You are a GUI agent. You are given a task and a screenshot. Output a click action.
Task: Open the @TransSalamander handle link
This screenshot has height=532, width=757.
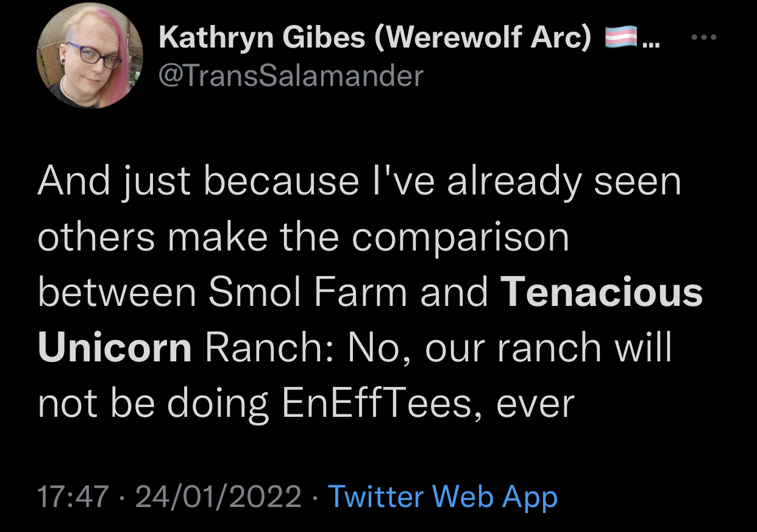[x=291, y=76]
